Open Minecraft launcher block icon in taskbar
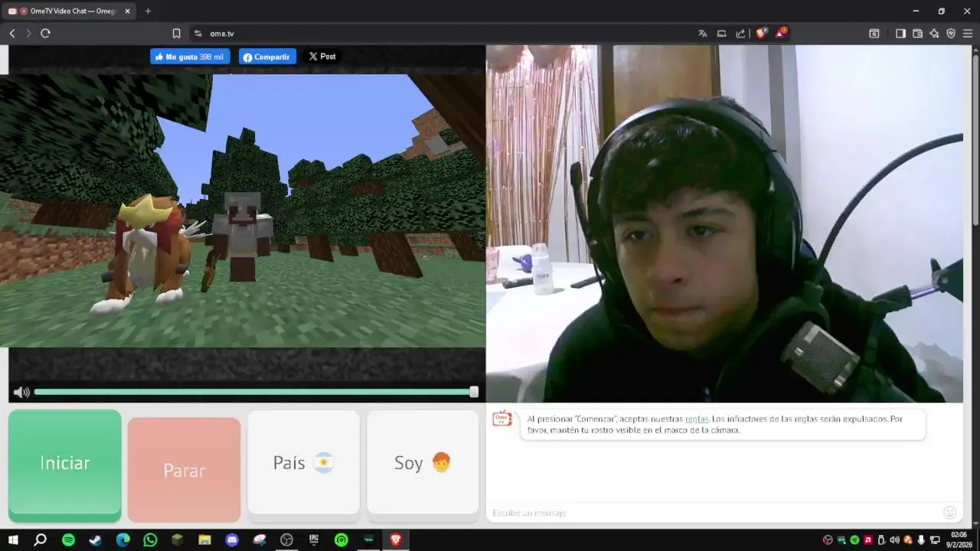 [x=178, y=540]
